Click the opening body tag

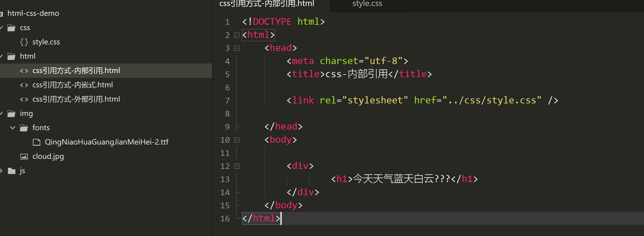281,140
